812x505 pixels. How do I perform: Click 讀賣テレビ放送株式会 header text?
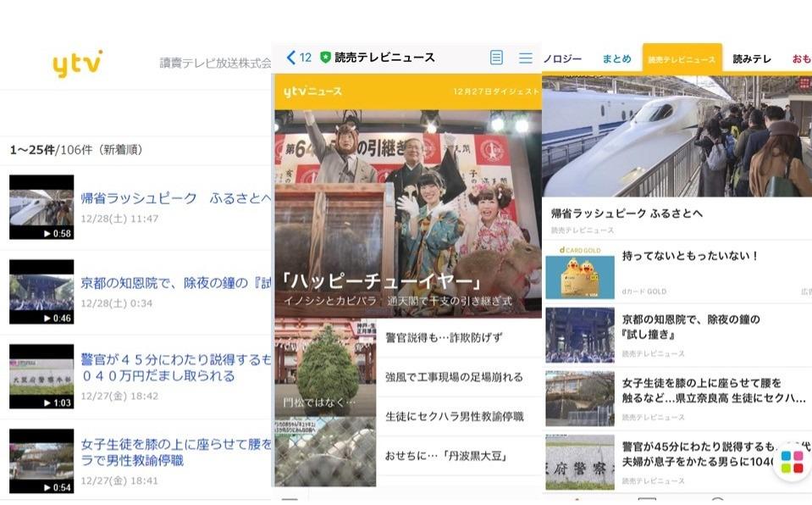pos(215,64)
